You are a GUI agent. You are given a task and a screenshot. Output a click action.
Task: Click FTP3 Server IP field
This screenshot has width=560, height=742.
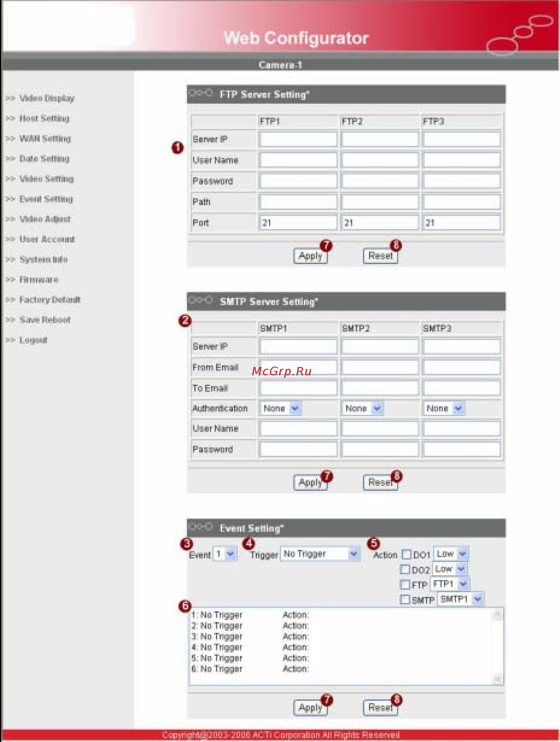click(x=462, y=139)
